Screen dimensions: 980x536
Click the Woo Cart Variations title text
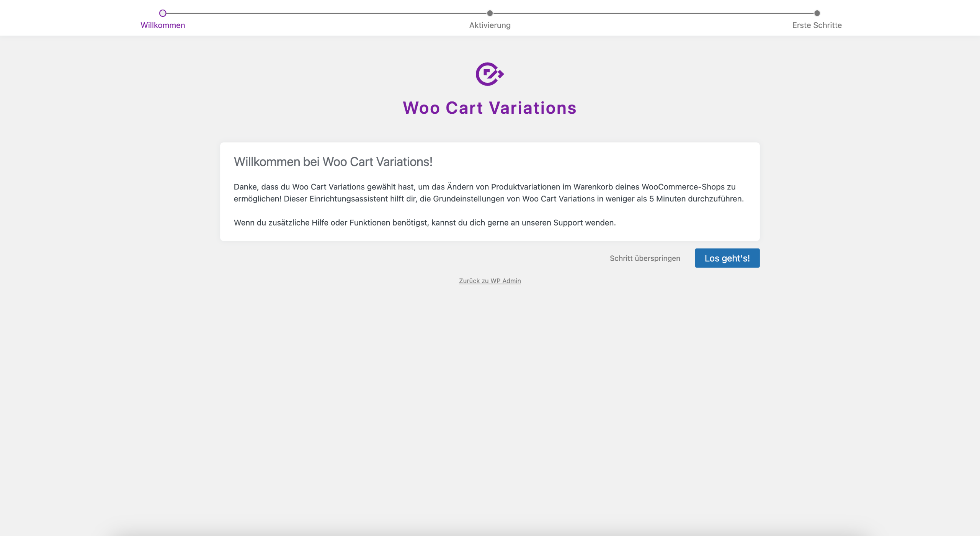[490, 108]
